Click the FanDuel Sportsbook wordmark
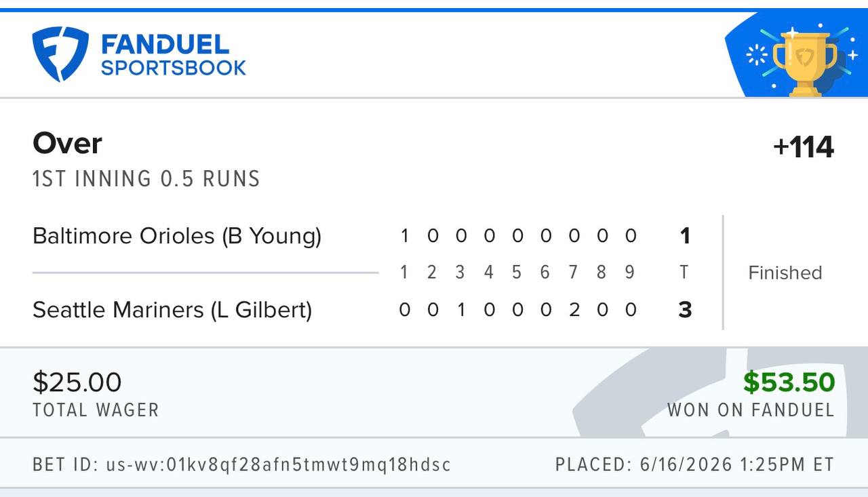 point(173,55)
